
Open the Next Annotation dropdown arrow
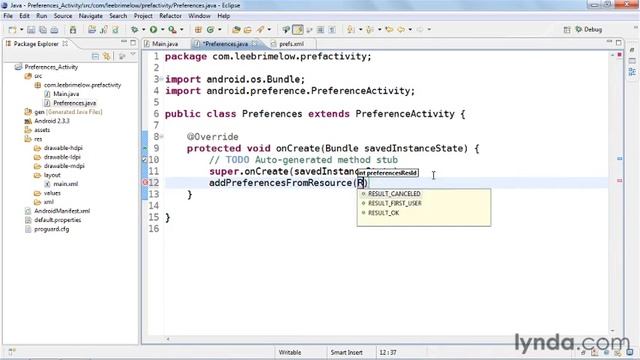tap(360, 30)
